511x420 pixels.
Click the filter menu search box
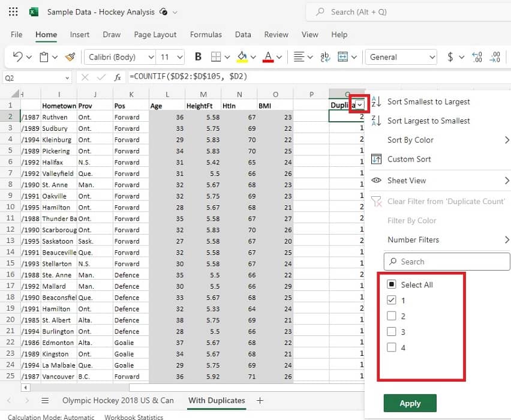point(446,262)
